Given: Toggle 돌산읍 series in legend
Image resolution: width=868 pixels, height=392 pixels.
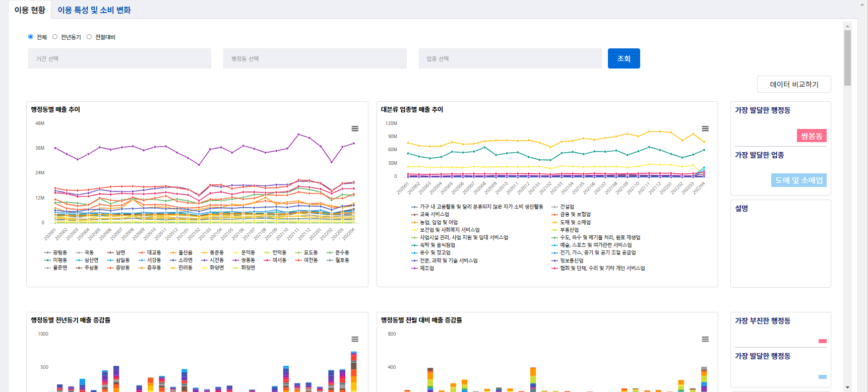Looking at the screenshot, I should (181, 252).
